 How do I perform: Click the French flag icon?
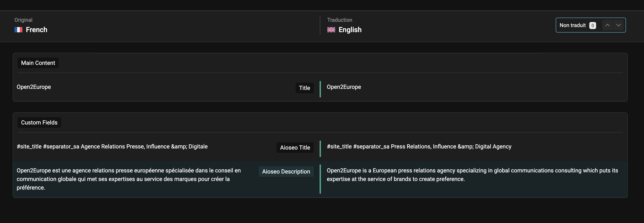coord(18,30)
